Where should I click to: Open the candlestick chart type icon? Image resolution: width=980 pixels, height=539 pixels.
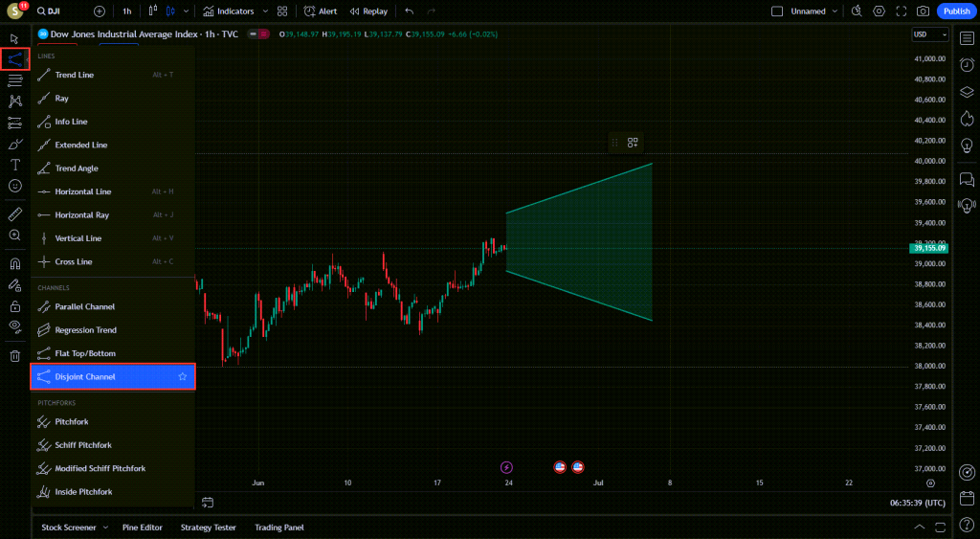(x=170, y=11)
